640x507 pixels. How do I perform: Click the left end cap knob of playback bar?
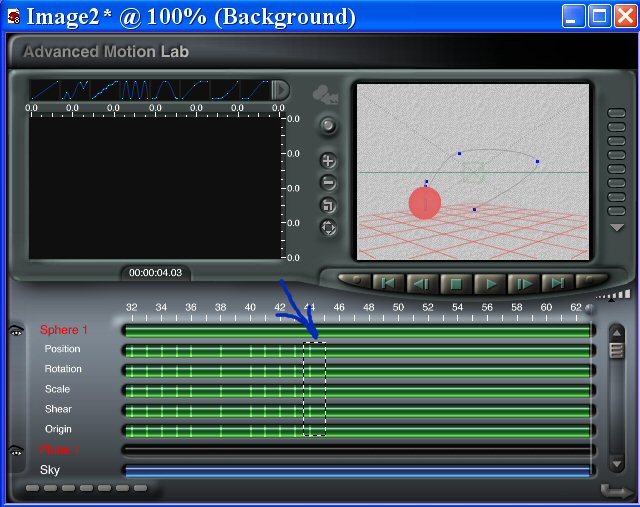(355, 281)
